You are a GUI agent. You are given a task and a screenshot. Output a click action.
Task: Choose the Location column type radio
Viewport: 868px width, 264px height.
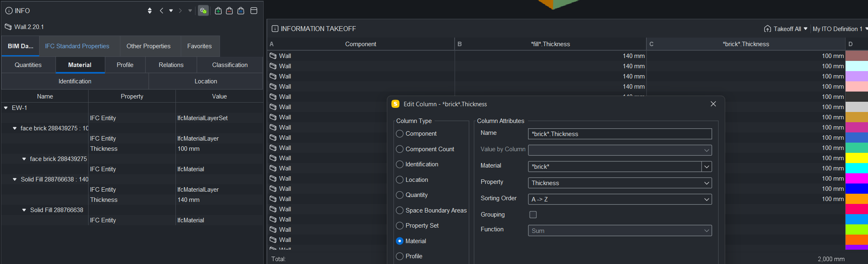tap(400, 180)
